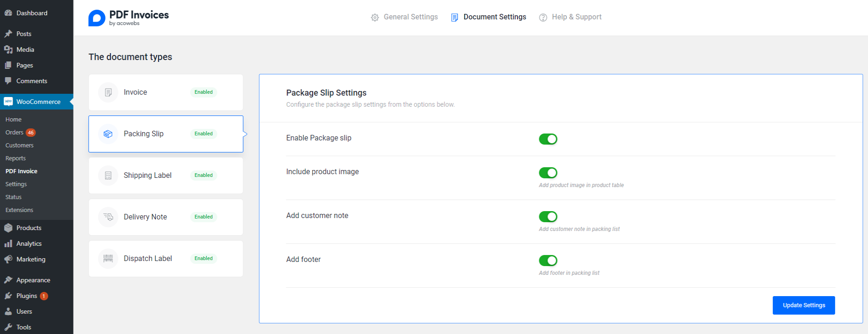868x334 pixels.
Task: Click the Appearance brush icon
Action: coord(8,280)
